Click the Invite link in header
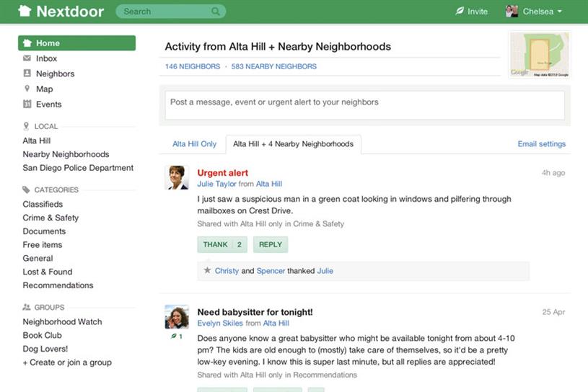This screenshot has width=588, height=392. (478, 12)
